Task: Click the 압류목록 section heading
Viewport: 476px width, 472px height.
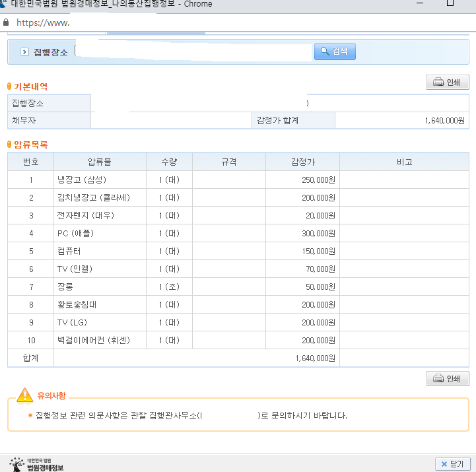Action: coord(30,145)
